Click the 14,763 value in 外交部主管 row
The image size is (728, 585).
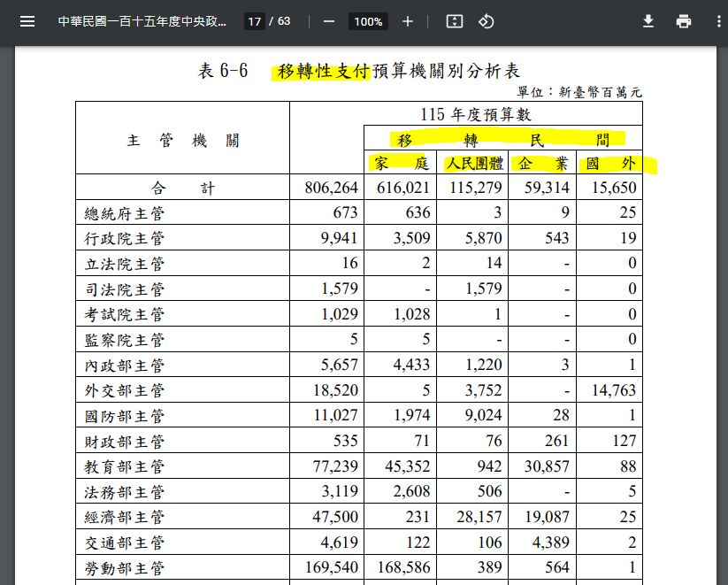[x=609, y=389]
